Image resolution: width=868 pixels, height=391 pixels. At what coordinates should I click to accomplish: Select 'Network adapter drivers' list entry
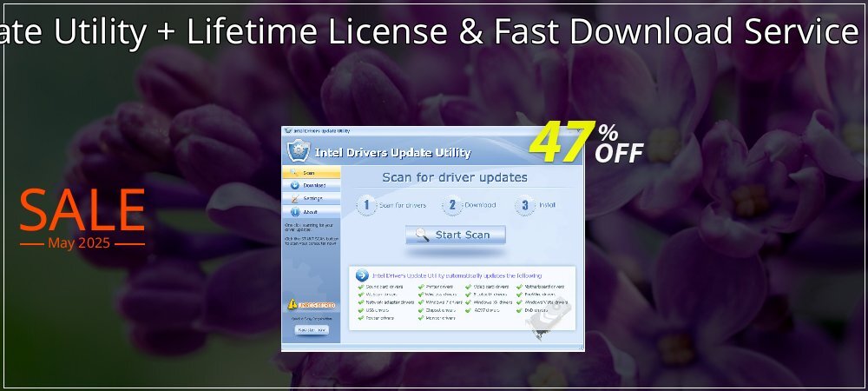click(x=386, y=302)
